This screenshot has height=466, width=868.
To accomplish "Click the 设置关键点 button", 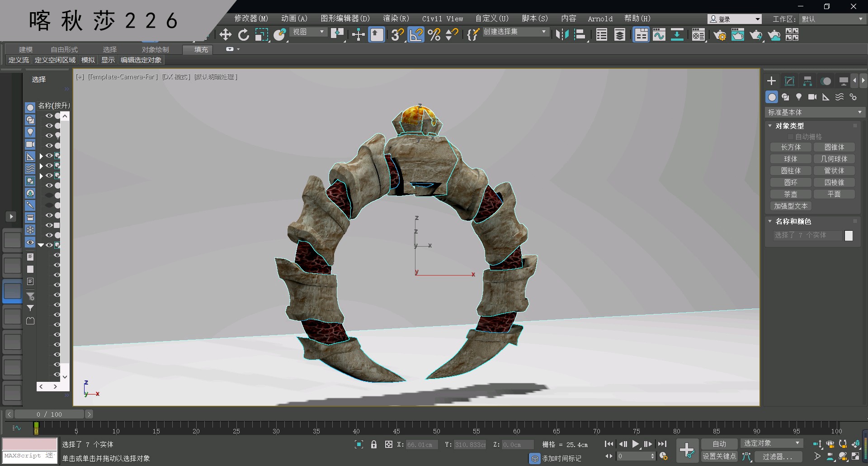I will tap(719, 456).
